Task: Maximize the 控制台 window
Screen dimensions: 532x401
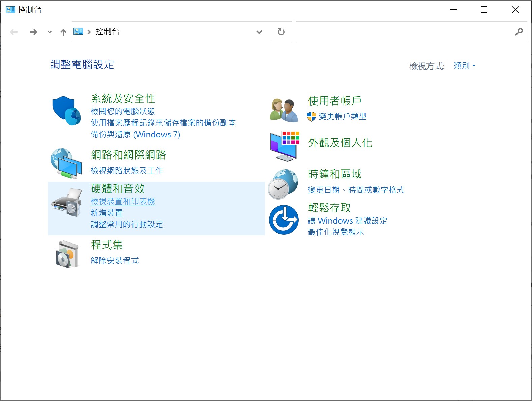Action: [484, 10]
